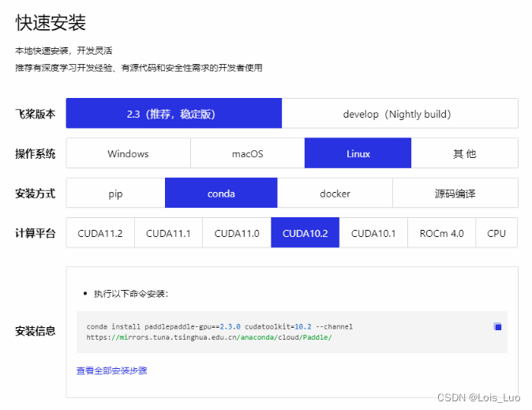Pick CUDA11.2 compute platform
The height and width of the screenshot is (410, 532).
100,233
